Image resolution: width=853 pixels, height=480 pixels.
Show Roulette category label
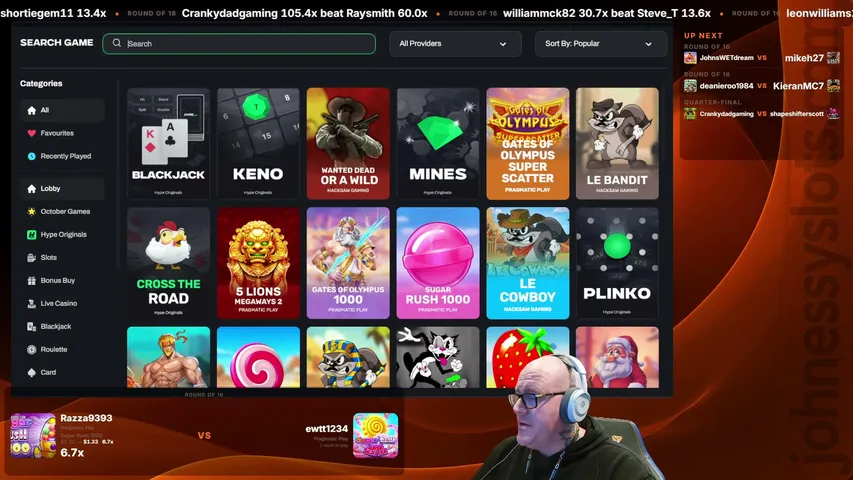54,349
